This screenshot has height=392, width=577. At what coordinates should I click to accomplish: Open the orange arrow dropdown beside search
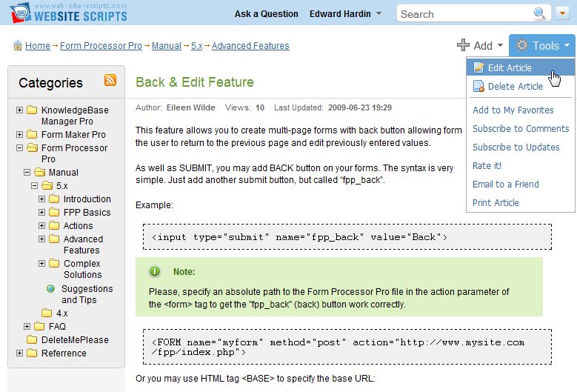point(562,13)
